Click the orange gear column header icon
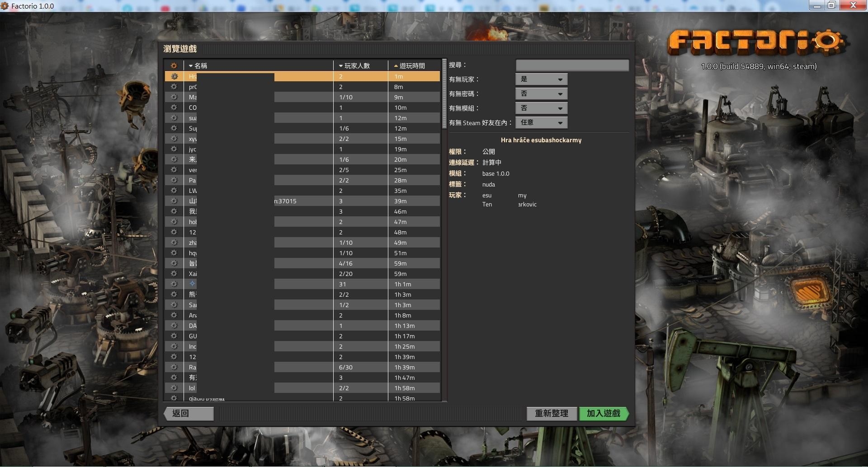868x467 pixels. coord(174,65)
